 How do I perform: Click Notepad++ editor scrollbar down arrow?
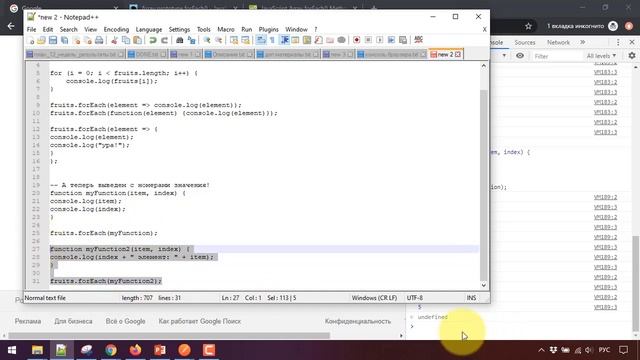484,285
